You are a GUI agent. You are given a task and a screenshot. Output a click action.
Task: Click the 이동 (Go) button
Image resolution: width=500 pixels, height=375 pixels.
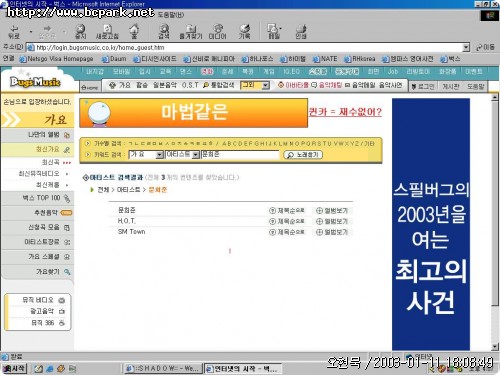click(485, 48)
